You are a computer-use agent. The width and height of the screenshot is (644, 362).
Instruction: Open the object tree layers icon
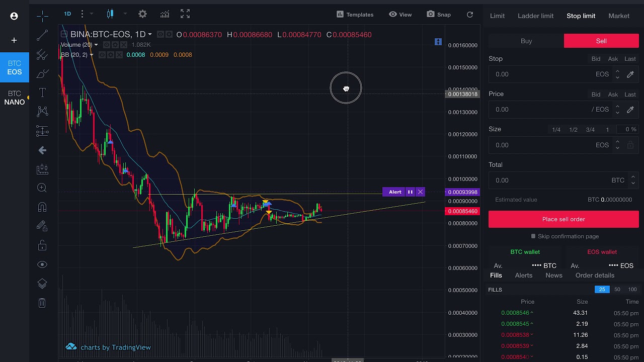42,284
